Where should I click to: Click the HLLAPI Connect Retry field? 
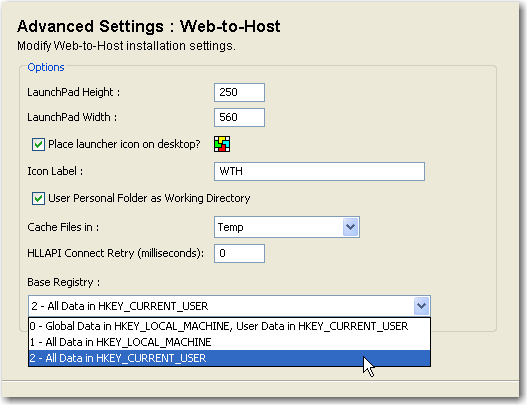point(239,253)
